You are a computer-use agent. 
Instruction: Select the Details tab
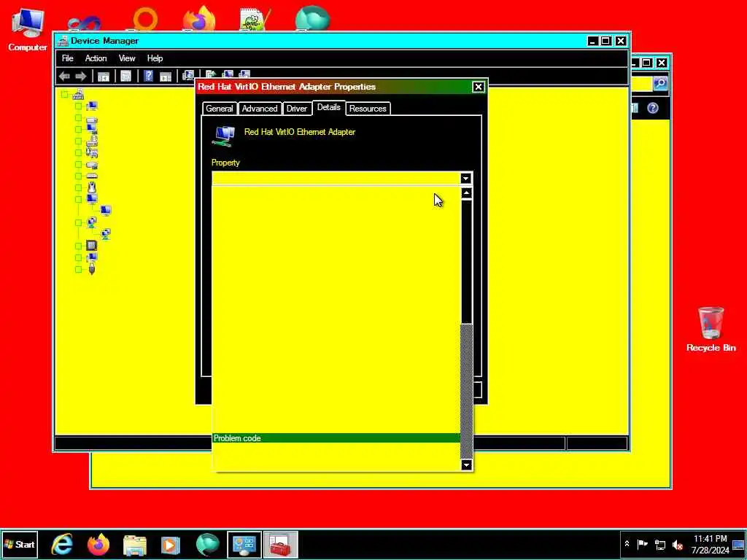(x=329, y=108)
